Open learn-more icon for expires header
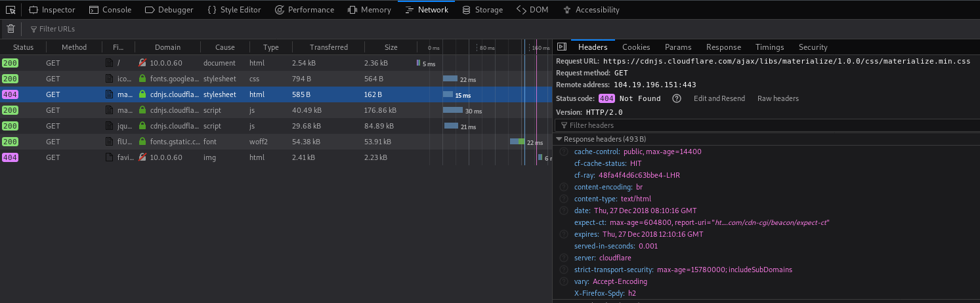This screenshot has width=980, height=303. point(564,234)
